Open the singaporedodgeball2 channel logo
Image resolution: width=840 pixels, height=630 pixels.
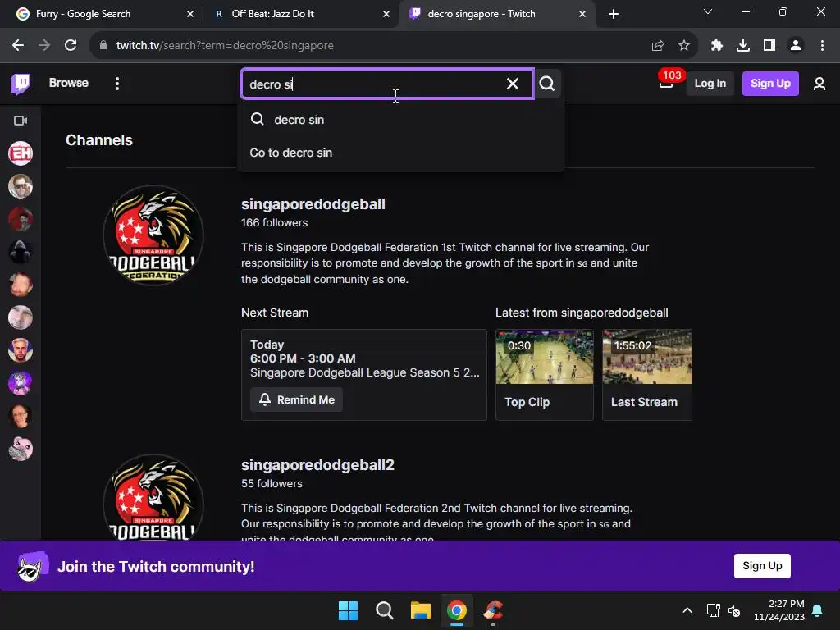coord(153,497)
